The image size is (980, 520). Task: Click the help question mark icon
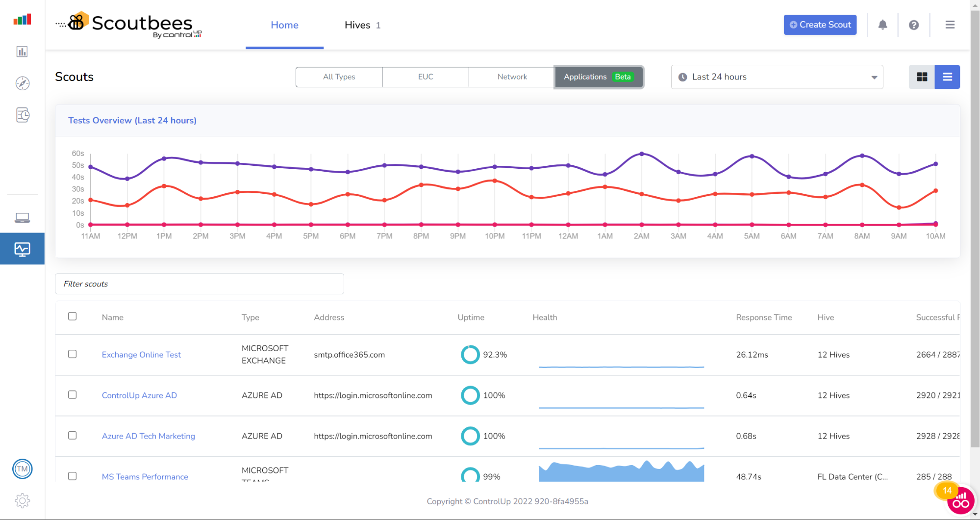[x=913, y=25]
